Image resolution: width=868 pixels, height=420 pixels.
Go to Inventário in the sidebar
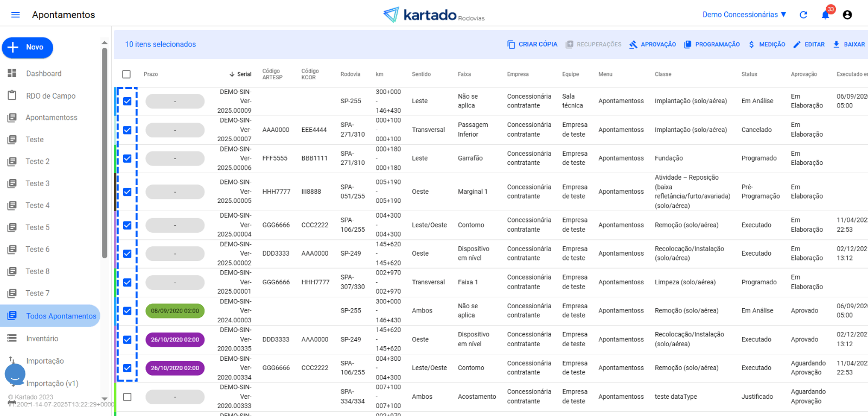tap(42, 339)
